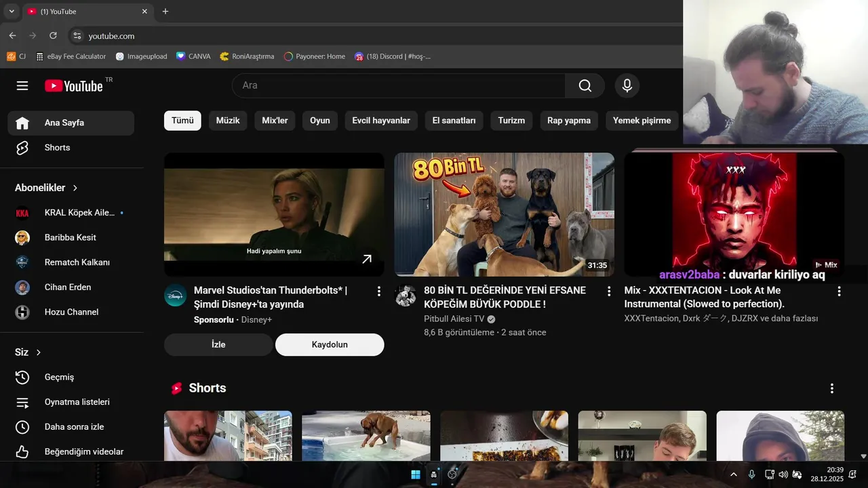Select the El sanatları filter chip
The image size is (868, 488).
click(454, 121)
